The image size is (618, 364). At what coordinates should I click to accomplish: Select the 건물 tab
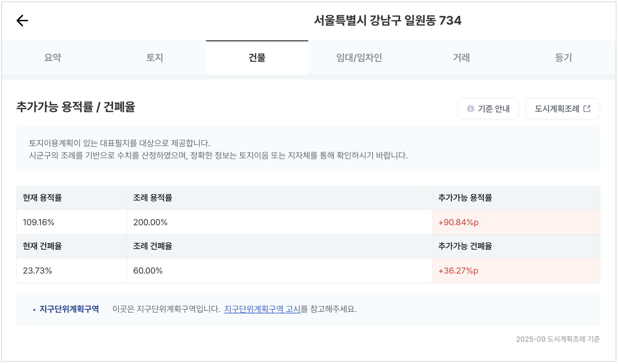[x=257, y=58]
